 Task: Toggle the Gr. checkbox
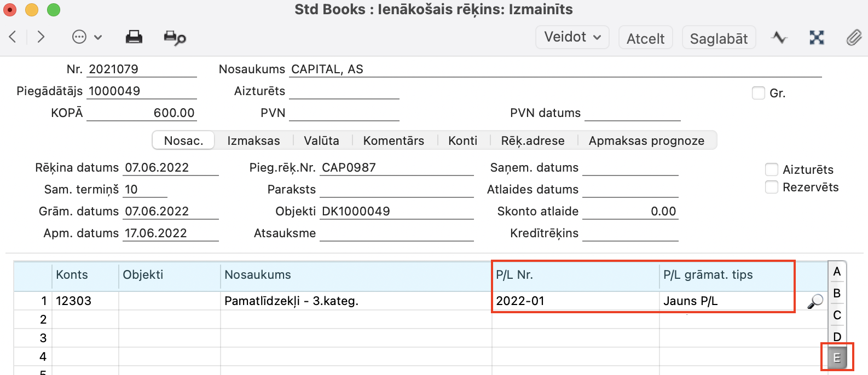759,93
